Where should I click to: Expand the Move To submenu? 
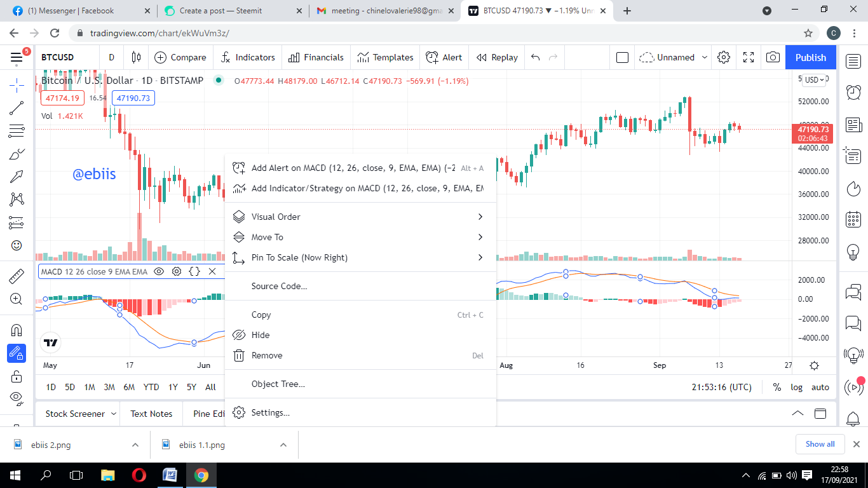[360, 237]
